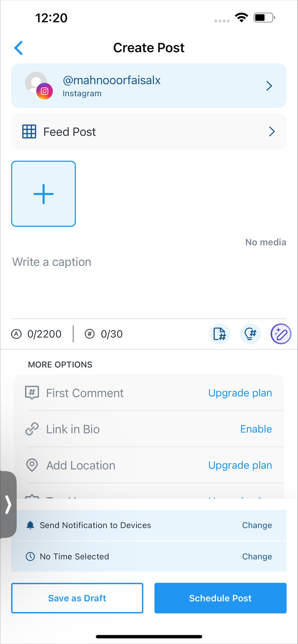Tap the Feed Post grid icon
Image resolution: width=298 pixels, height=644 pixels.
click(x=29, y=132)
